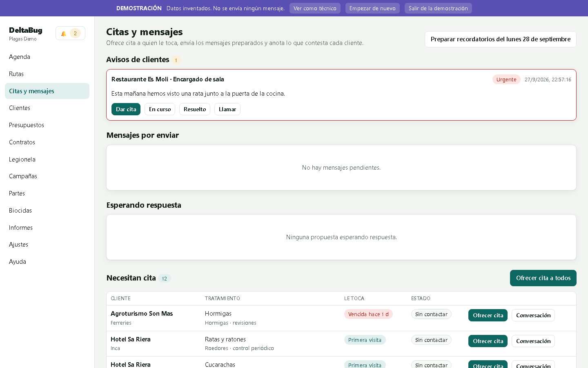Open Presupuestos in the sidebar
The width and height of the screenshot is (588, 368).
[47, 125]
